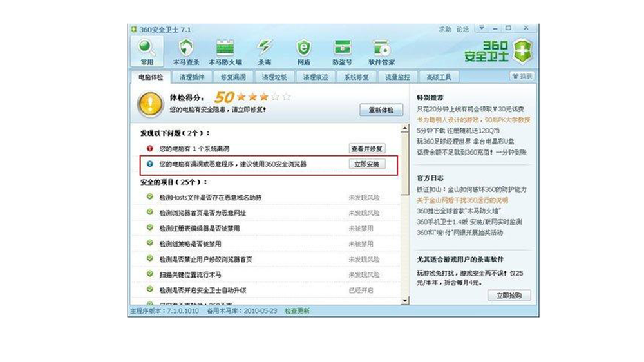Click 备用木马库：2010-05-23 in status bar
This screenshot has width=644, height=362.
point(242,310)
